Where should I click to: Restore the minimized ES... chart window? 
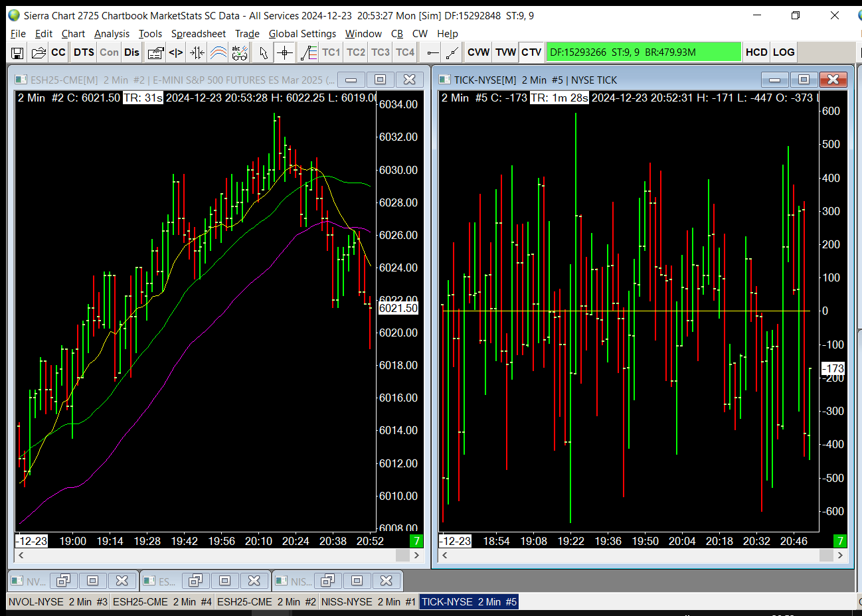(195, 581)
